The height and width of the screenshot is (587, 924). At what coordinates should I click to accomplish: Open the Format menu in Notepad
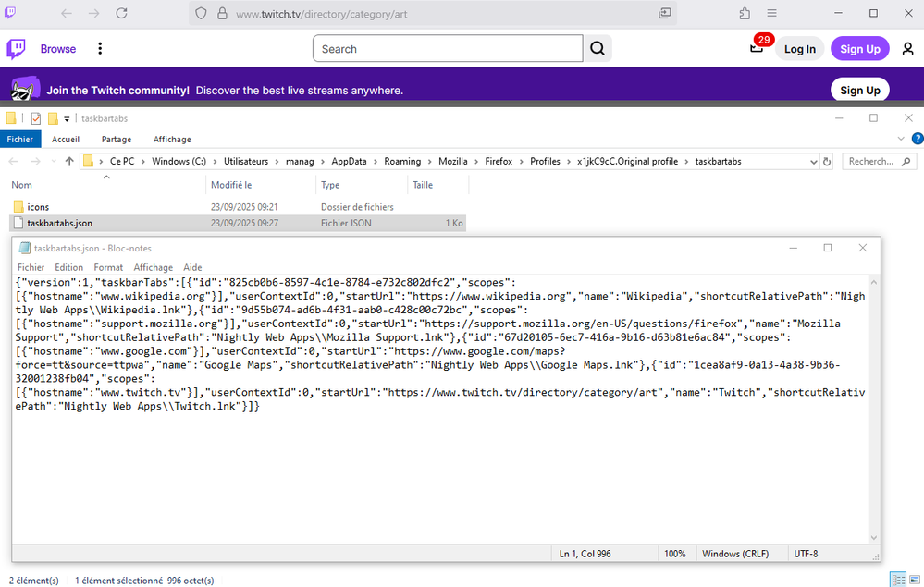[x=108, y=267]
